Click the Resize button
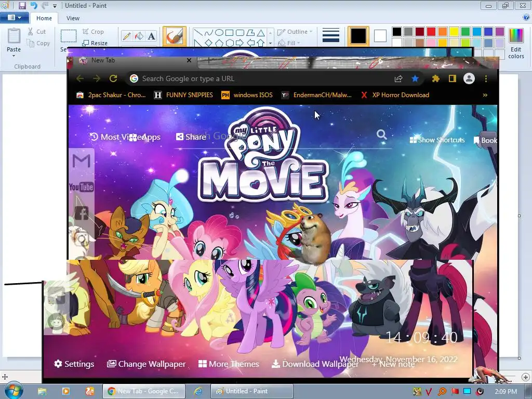Screen dimensions: 532x399 [95, 43]
